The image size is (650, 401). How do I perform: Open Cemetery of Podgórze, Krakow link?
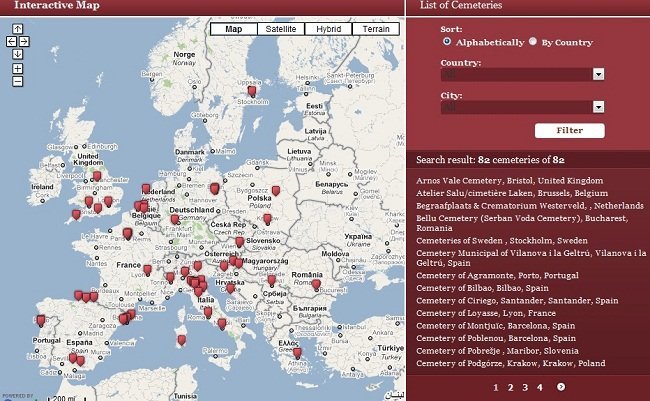(511, 363)
